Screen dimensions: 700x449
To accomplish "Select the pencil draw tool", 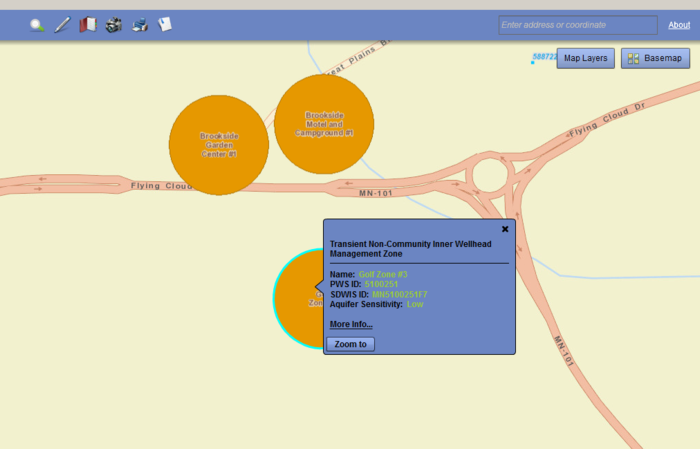I will (x=62, y=25).
